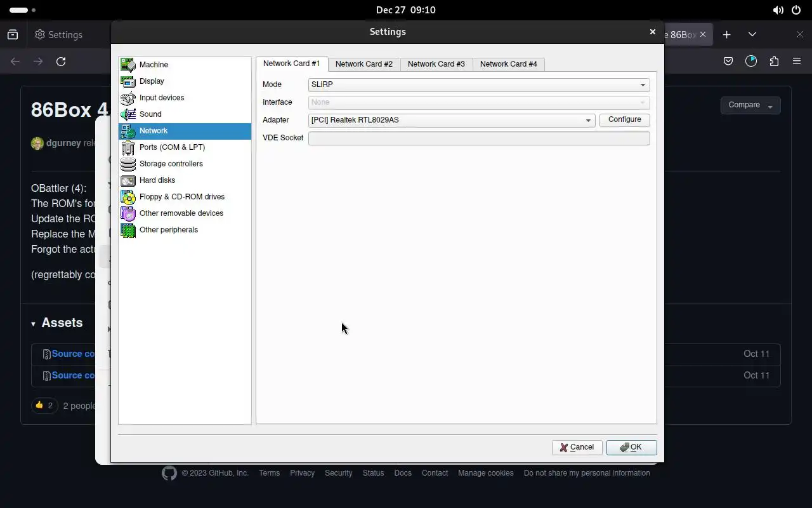Viewport: 812px width, 508px height.
Task: Click the Cancel button
Action: click(577, 448)
